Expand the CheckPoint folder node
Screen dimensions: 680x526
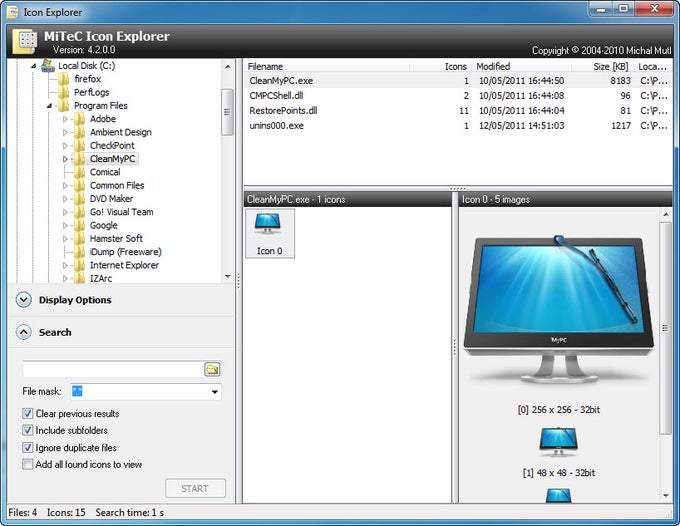point(65,146)
